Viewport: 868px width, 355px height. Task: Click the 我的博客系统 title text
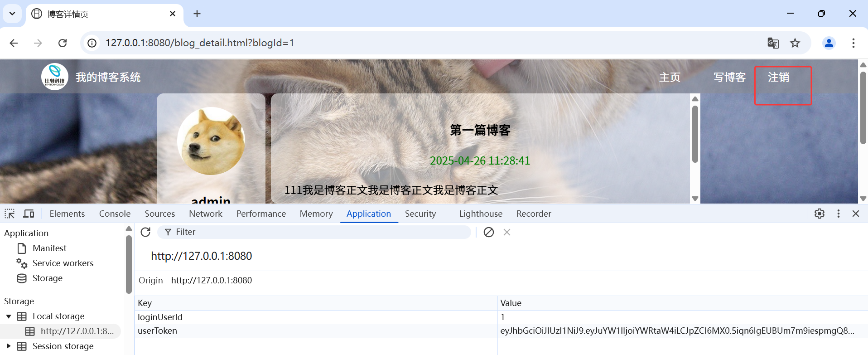pyautogui.click(x=108, y=78)
